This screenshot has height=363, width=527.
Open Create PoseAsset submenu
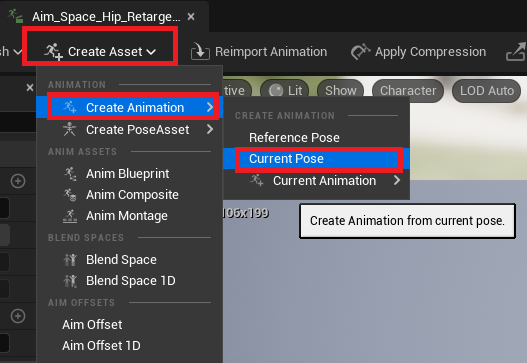(x=129, y=129)
